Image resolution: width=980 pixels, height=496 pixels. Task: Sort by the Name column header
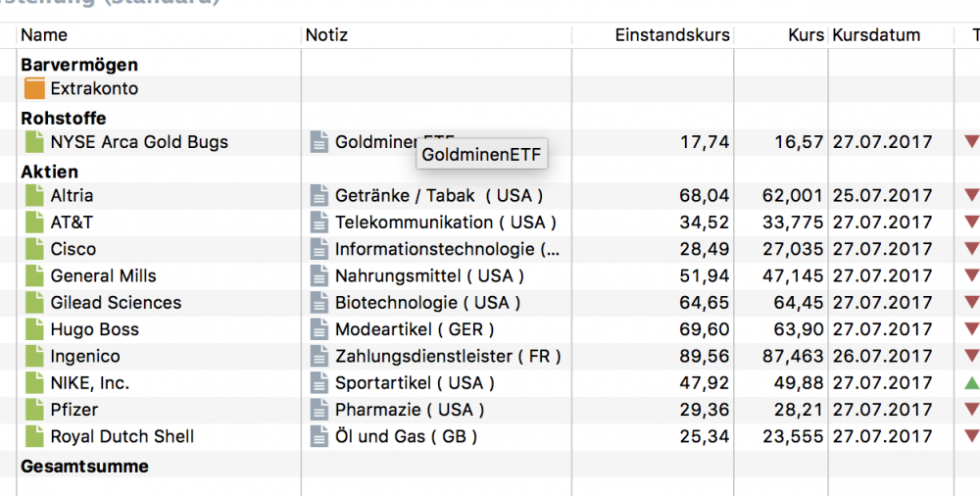point(44,35)
